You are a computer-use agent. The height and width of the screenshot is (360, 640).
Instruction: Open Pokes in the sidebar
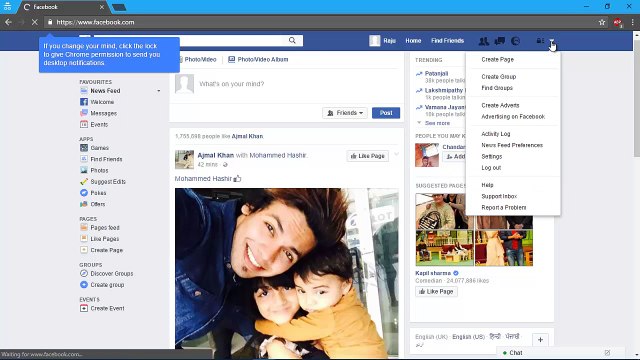(x=98, y=193)
